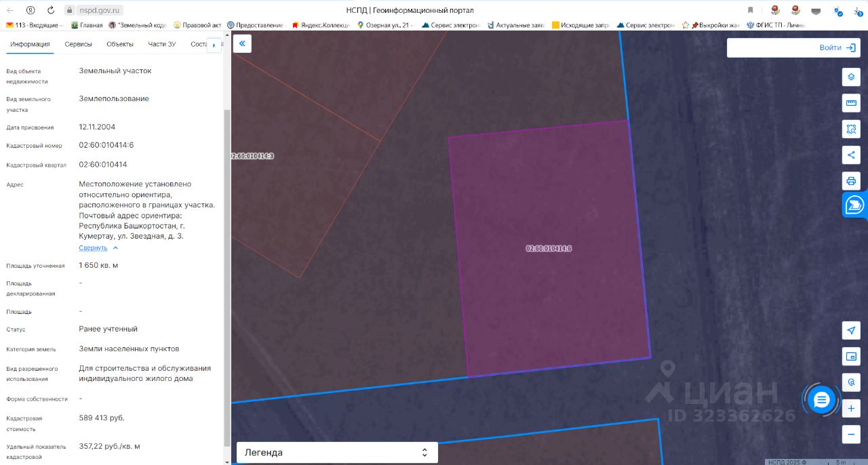Click the value 357,22 руб./кв. м
This screenshot has height=465, width=868.
[110, 446]
